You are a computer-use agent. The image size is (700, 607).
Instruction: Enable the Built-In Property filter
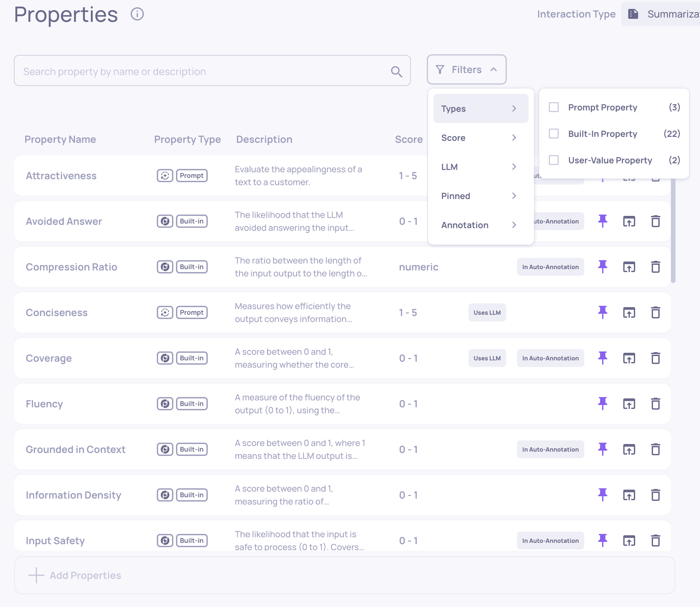click(x=553, y=134)
